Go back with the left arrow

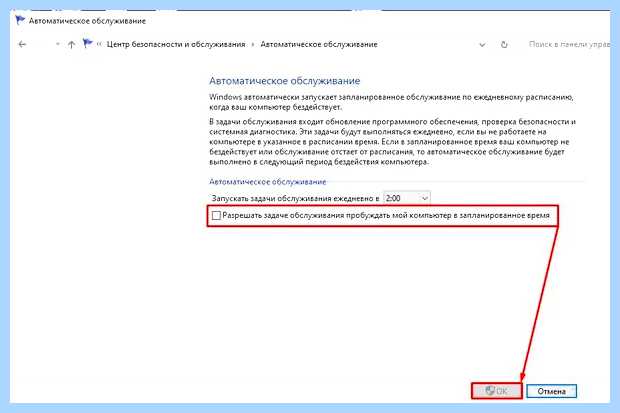pos(22,44)
